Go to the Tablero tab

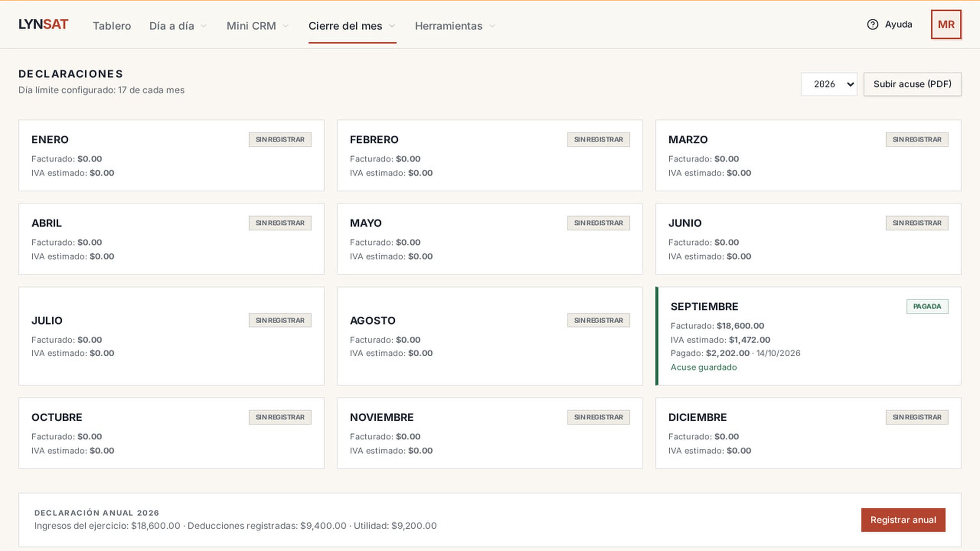coord(112,26)
